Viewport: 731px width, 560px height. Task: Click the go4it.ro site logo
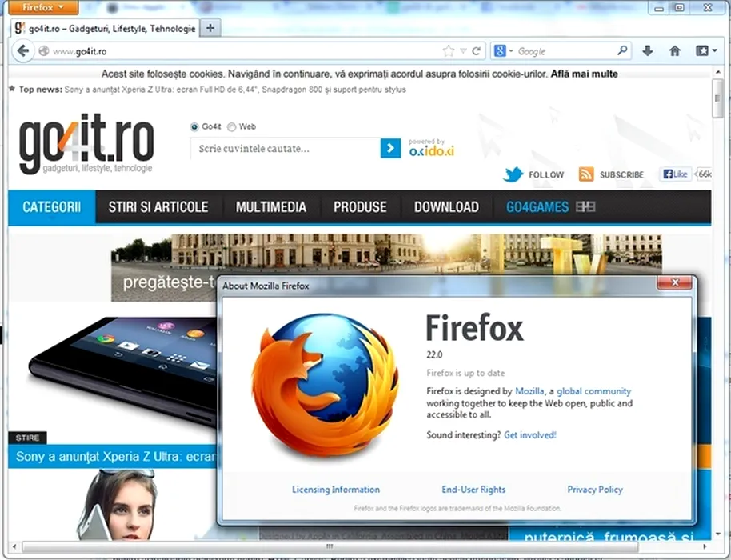(86, 143)
